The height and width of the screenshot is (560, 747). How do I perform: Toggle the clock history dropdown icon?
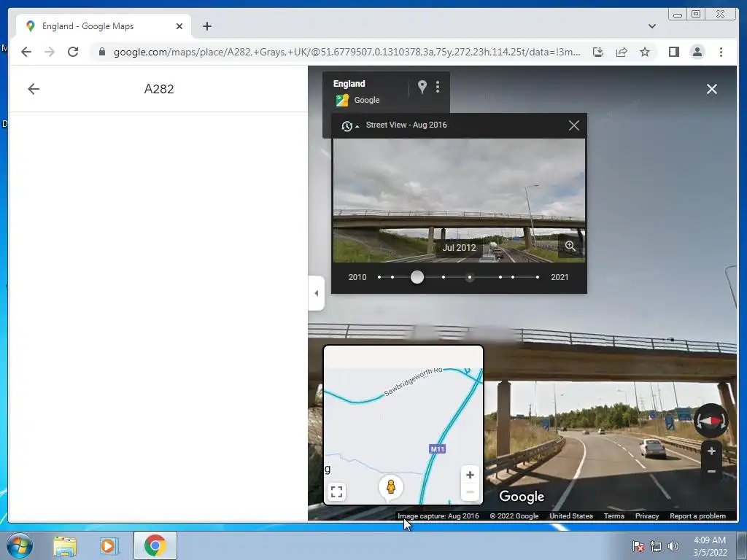pos(350,125)
